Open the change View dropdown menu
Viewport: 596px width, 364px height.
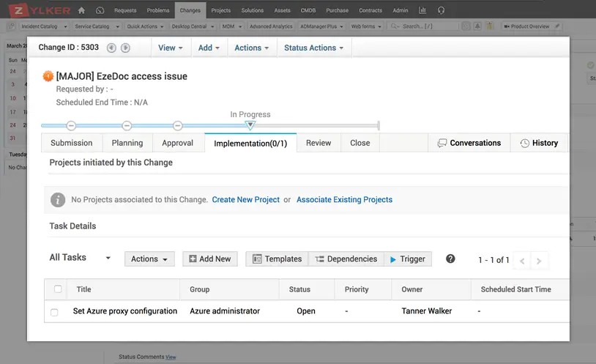171,48
